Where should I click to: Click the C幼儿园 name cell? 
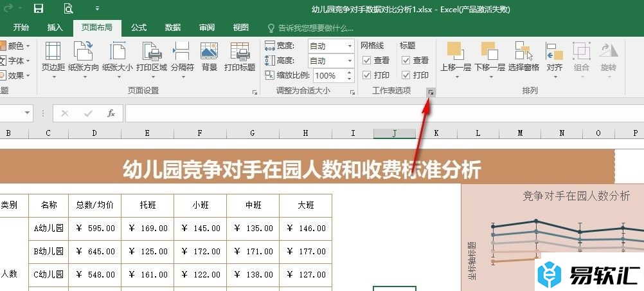[48, 274]
